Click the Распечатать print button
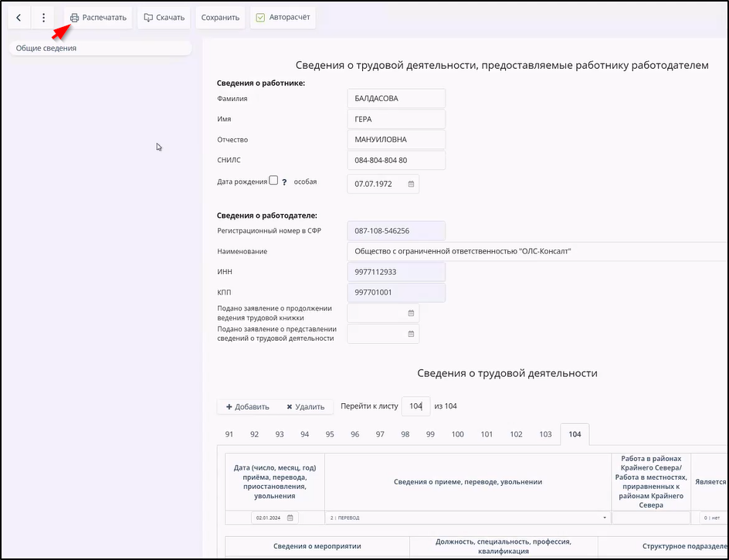Screen dimensions: 729x560 pyautogui.click(x=98, y=18)
